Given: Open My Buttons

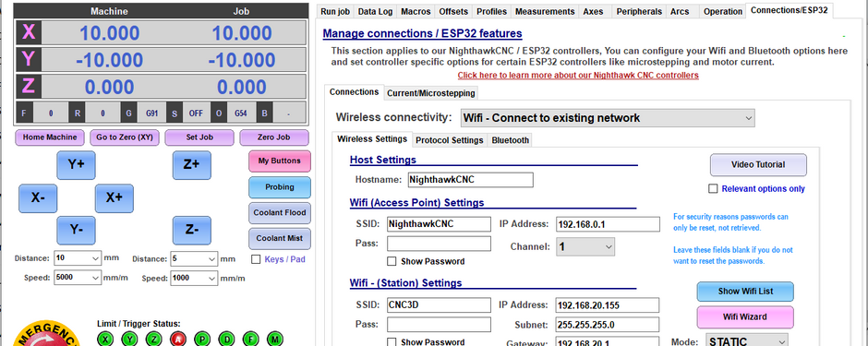Looking at the screenshot, I should tap(280, 161).
